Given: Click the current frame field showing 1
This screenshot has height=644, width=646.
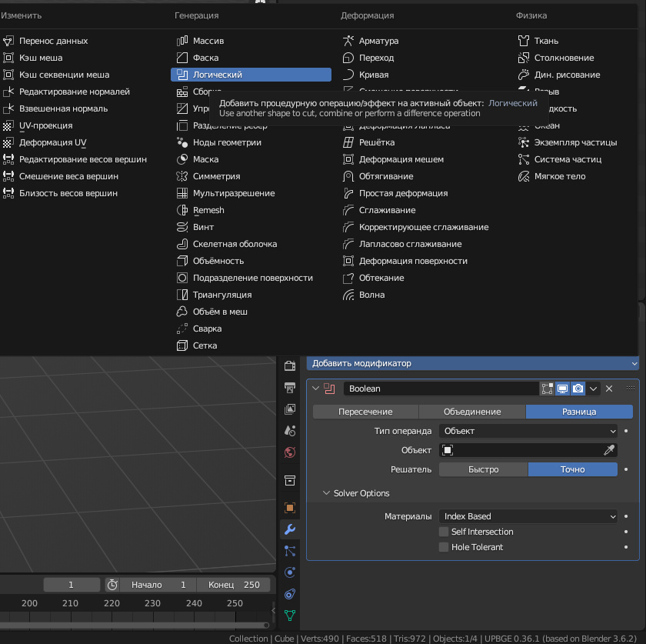Looking at the screenshot, I should pos(72,585).
